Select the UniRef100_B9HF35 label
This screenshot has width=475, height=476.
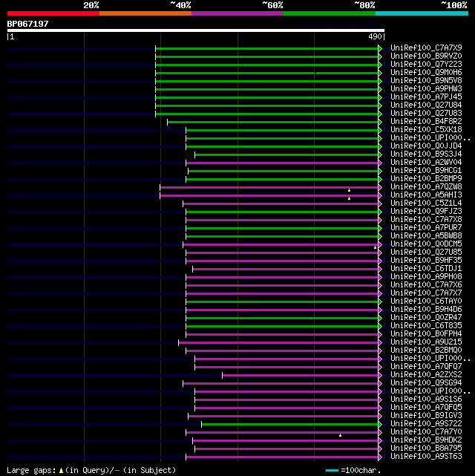pyautogui.click(x=426, y=261)
